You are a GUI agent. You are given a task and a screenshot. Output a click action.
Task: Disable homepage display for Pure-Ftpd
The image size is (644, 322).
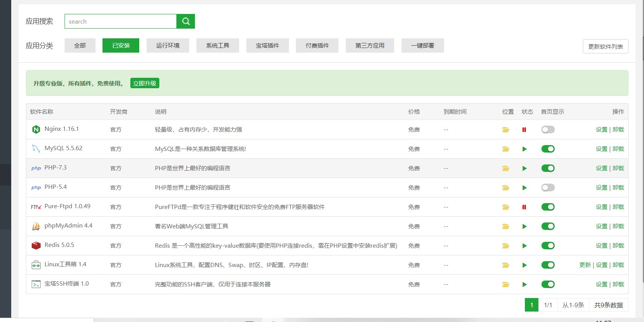click(548, 207)
